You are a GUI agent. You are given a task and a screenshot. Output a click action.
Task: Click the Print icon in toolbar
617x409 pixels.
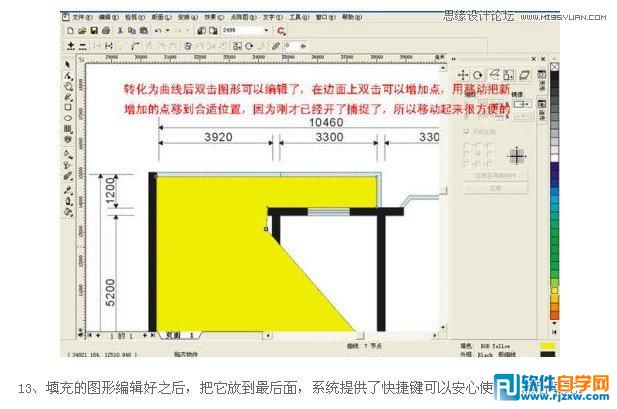106,31
